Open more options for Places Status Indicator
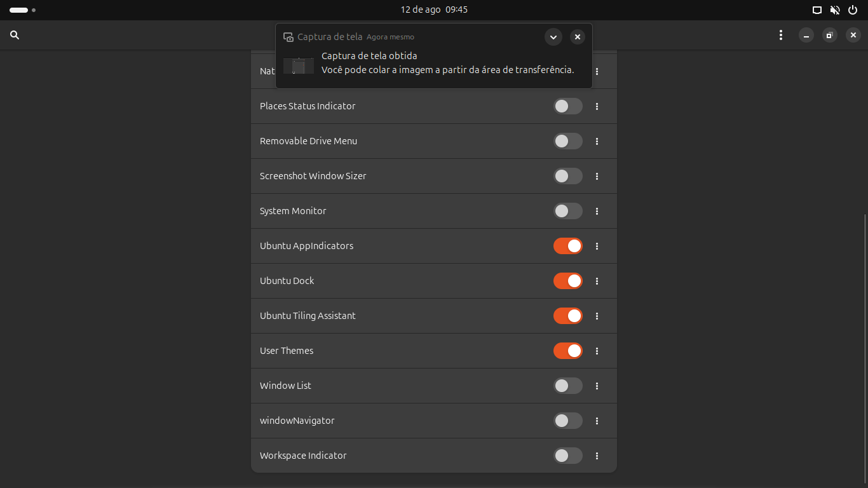 597,107
